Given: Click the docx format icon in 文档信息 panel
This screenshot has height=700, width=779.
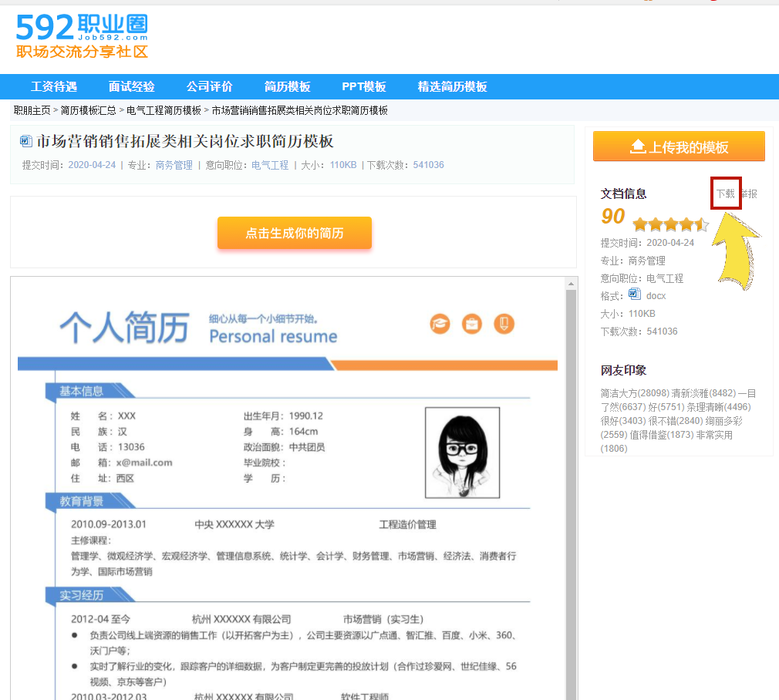Looking at the screenshot, I should [635, 294].
